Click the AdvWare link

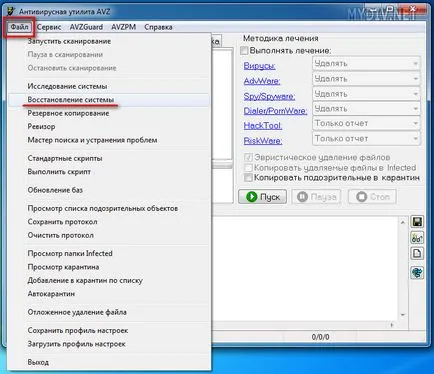click(262, 81)
